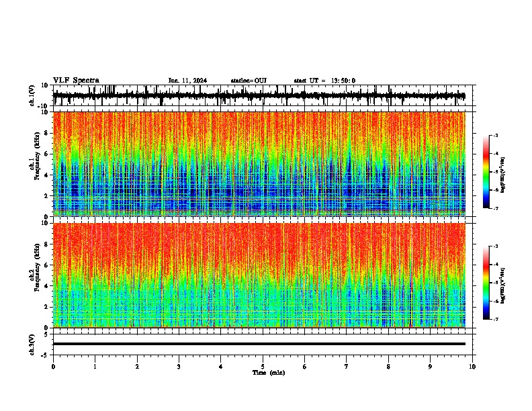Click the "-10" tick on ch.1(V) axis

[x=43, y=106]
